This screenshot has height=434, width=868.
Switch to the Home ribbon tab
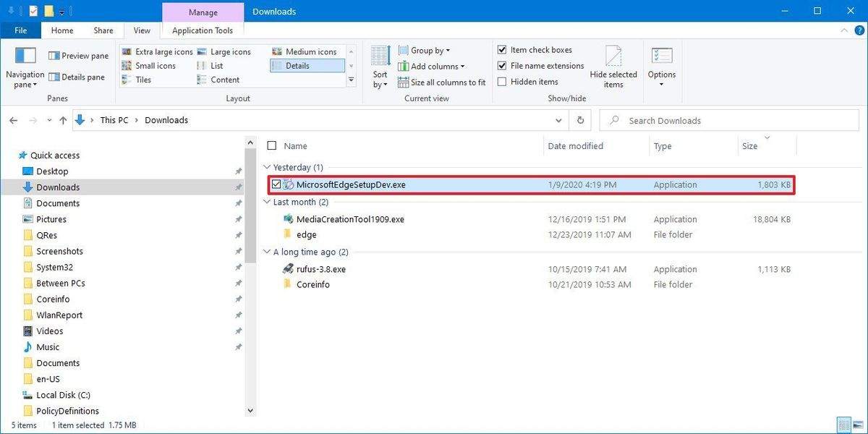tap(61, 30)
